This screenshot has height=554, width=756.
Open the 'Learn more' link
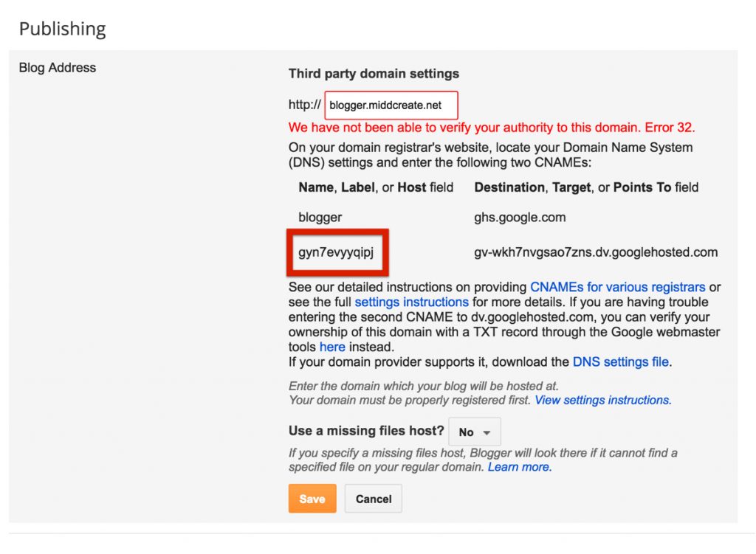pyautogui.click(x=519, y=467)
